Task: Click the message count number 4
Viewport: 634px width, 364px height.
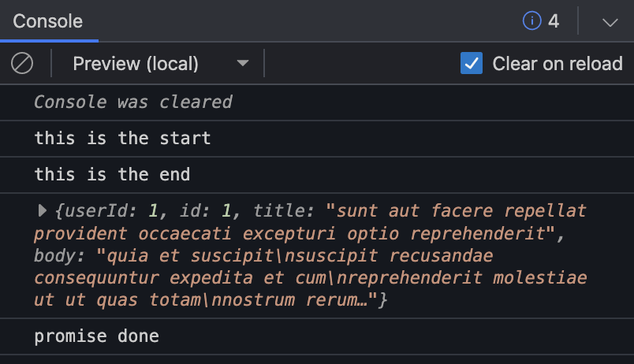Action: pyautogui.click(x=554, y=21)
